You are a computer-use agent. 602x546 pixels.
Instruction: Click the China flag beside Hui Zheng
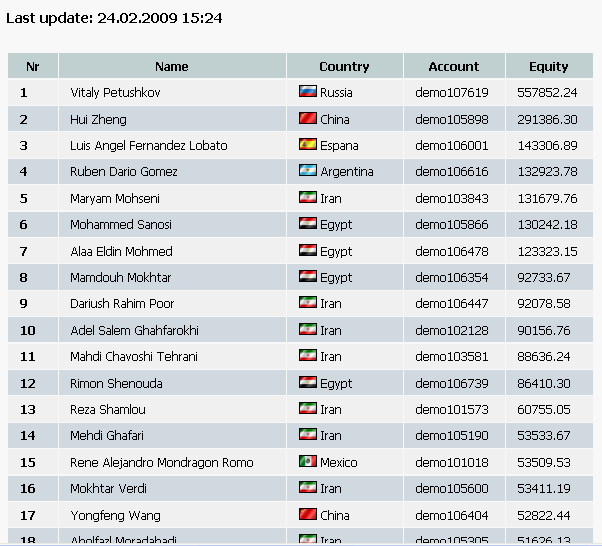tap(308, 119)
